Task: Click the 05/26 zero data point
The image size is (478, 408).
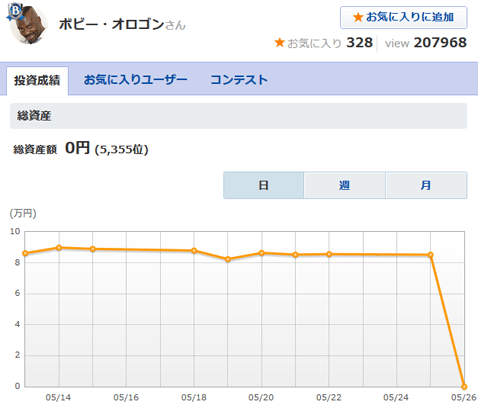Action: [464, 387]
